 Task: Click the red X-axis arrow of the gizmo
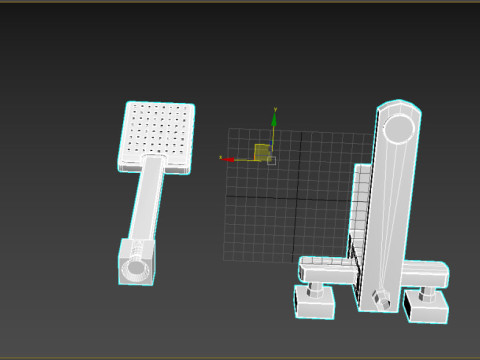click(228, 160)
